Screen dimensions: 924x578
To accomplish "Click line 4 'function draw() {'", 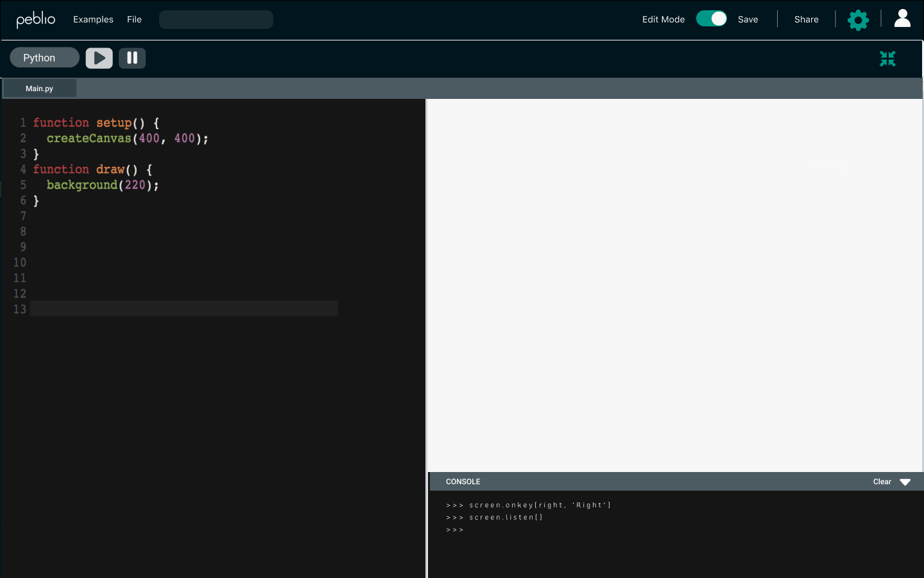I will tap(93, 170).
